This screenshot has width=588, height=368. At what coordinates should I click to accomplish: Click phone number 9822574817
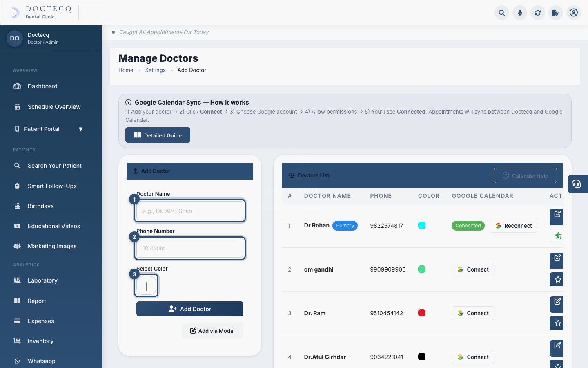pyautogui.click(x=387, y=226)
